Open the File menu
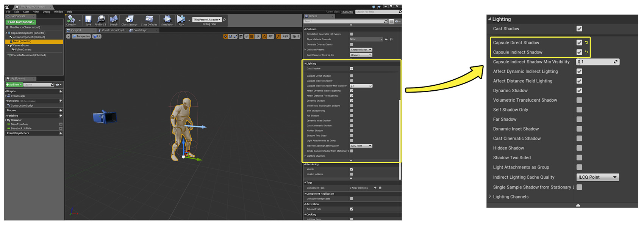644x225 pixels. click(8, 12)
